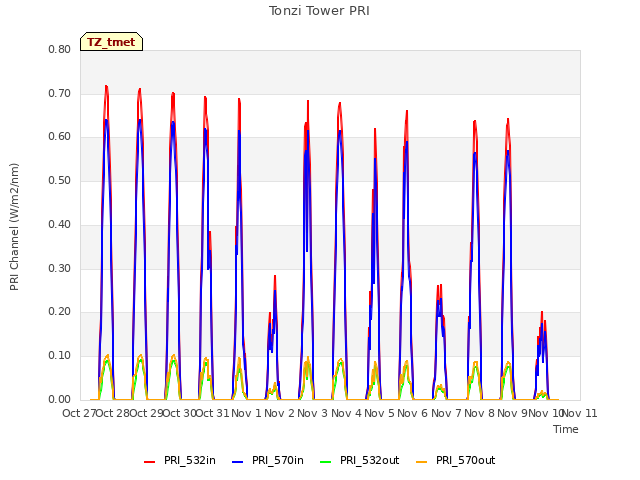This screenshot has height=480, width=640.
Task: Click the Nov 6 x-axis tick label
Action: [x=413, y=413]
